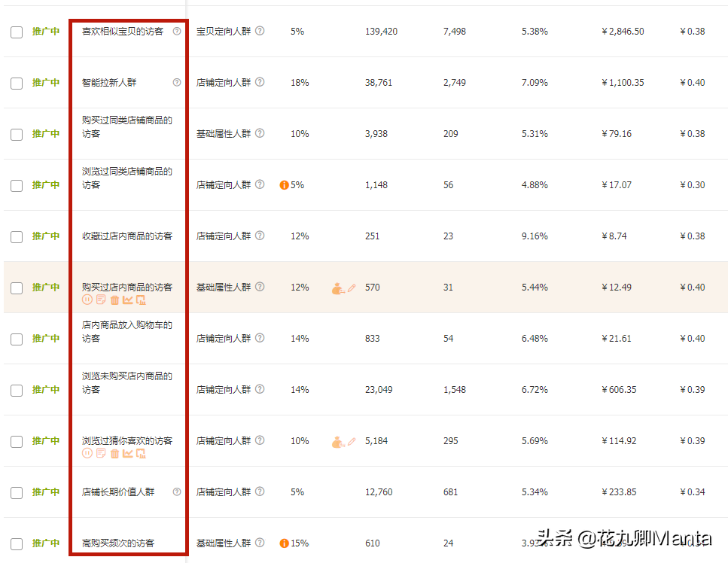Viewport: 728px width, 563px height.
Task: Edit premium with pencil in 购买过店内商品的访客 row
Action: pyautogui.click(x=352, y=288)
